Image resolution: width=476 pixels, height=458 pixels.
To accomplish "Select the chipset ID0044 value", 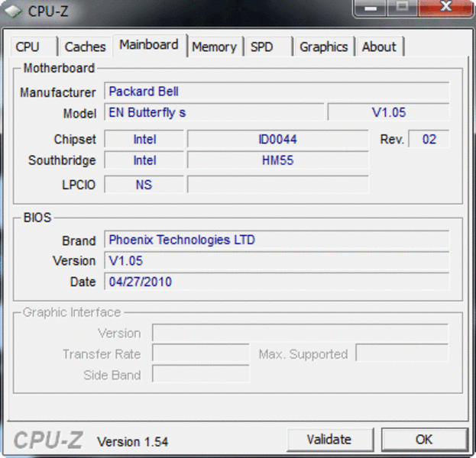I will tap(278, 139).
